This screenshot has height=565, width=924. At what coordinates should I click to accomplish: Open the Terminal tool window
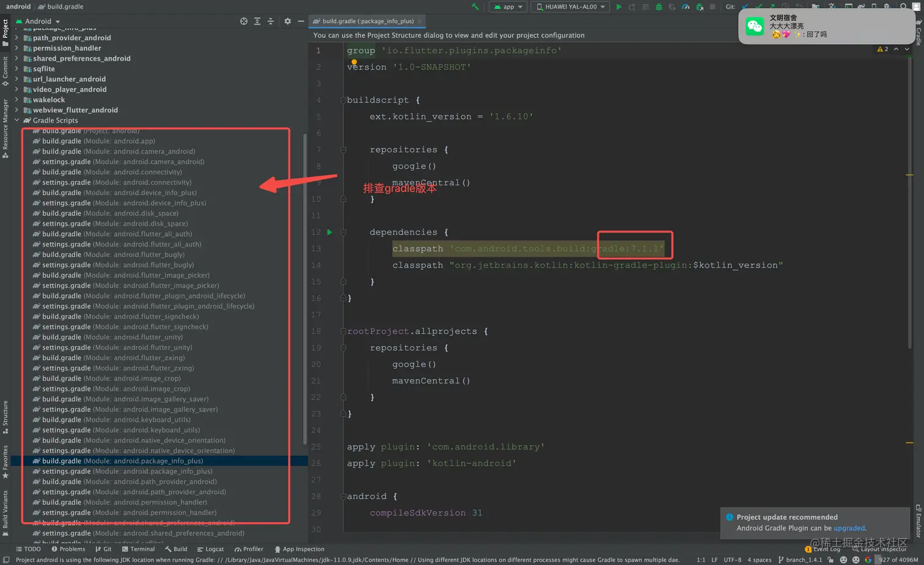pos(138,549)
